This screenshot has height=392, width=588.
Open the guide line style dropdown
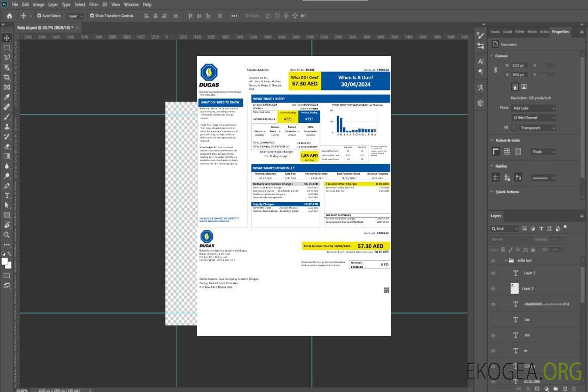point(543,178)
